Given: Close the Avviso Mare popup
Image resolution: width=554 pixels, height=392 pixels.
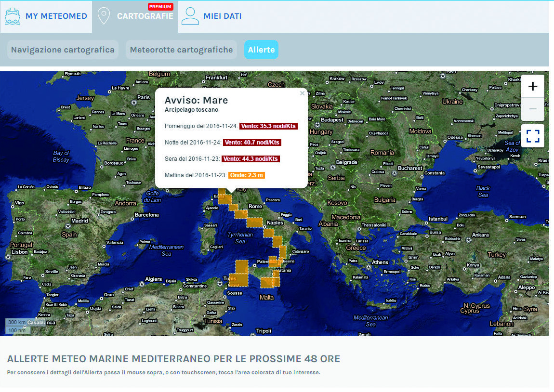Looking at the screenshot, I should [x=302, y=93].
